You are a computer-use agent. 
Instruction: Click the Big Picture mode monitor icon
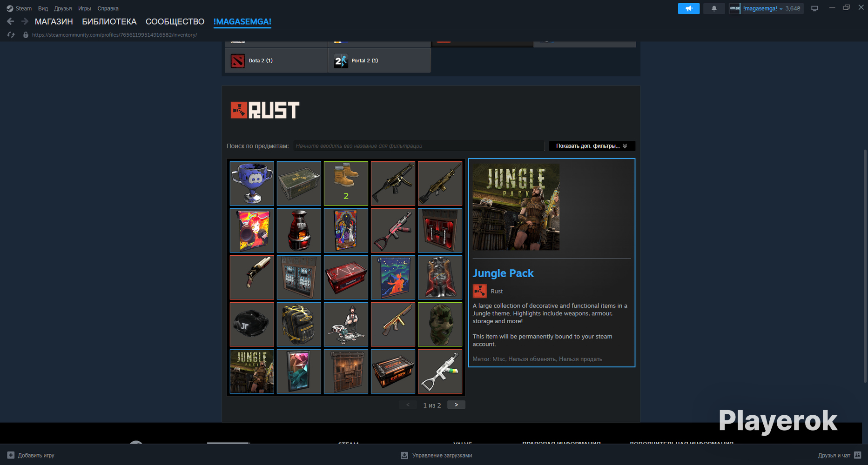[x=814, y=8]
